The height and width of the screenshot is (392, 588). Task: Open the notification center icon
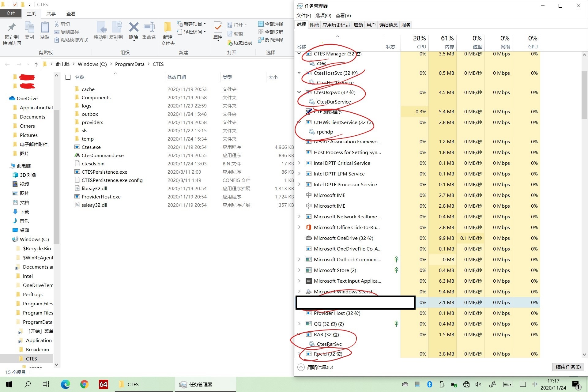[x=576, y=385]
